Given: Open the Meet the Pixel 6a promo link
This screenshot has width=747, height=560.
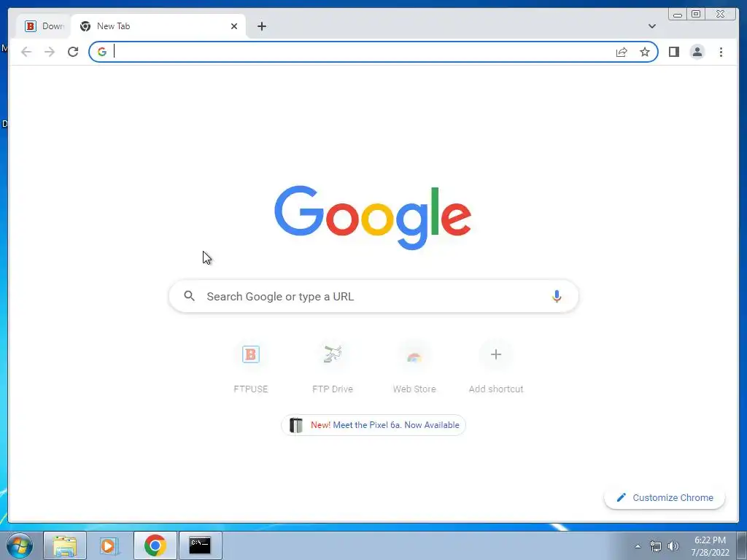Looking at the screenshot, I should (x=373, y=425).
